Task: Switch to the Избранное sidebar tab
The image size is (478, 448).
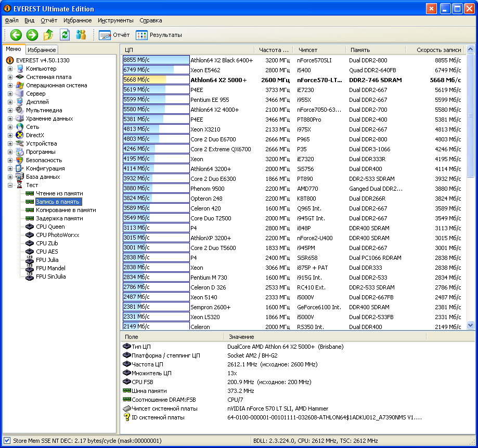Action: 42,50
